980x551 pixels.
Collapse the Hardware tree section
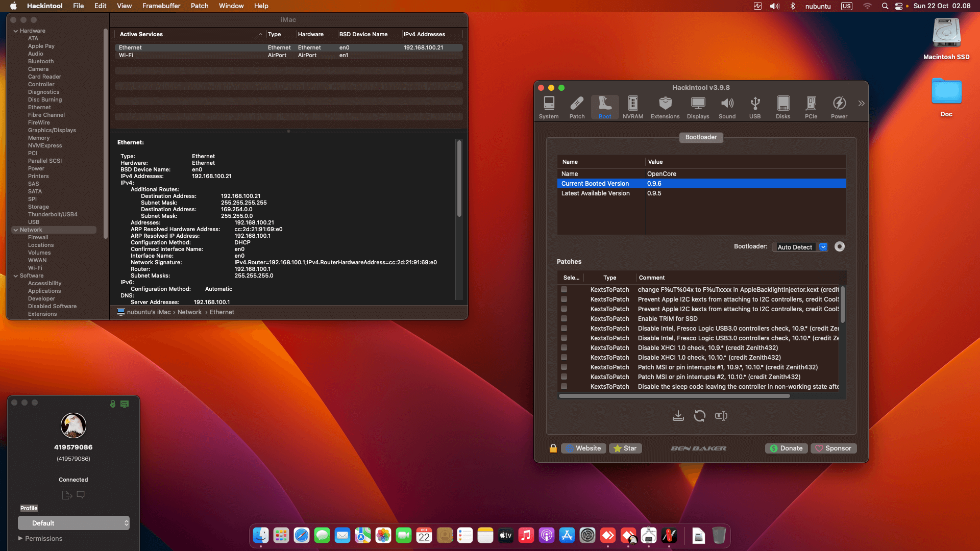point(15,31)
